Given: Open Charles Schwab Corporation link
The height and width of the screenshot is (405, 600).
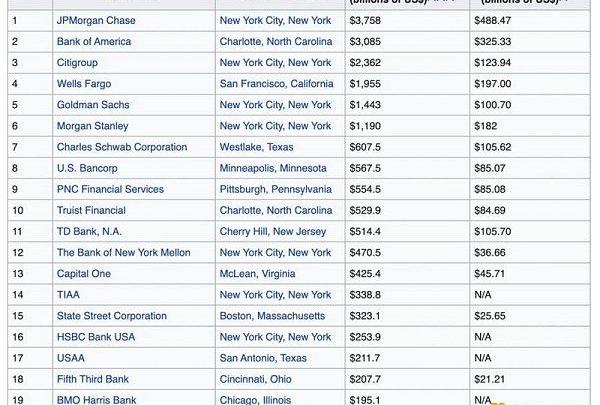Looking at the screenshot, I should (121, 147).
